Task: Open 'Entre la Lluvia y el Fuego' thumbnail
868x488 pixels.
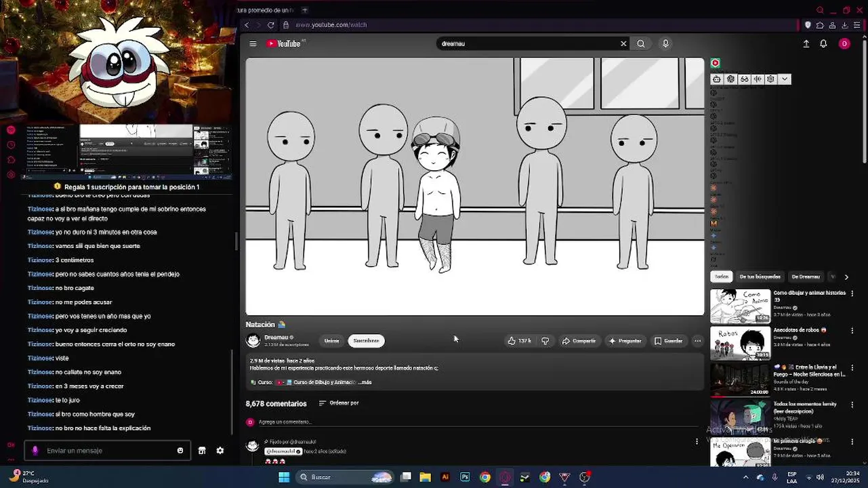Action: 740,380
